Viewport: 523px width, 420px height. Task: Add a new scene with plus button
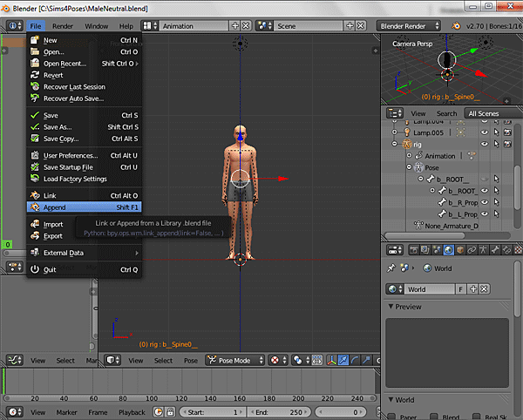(x=350, y=25)
